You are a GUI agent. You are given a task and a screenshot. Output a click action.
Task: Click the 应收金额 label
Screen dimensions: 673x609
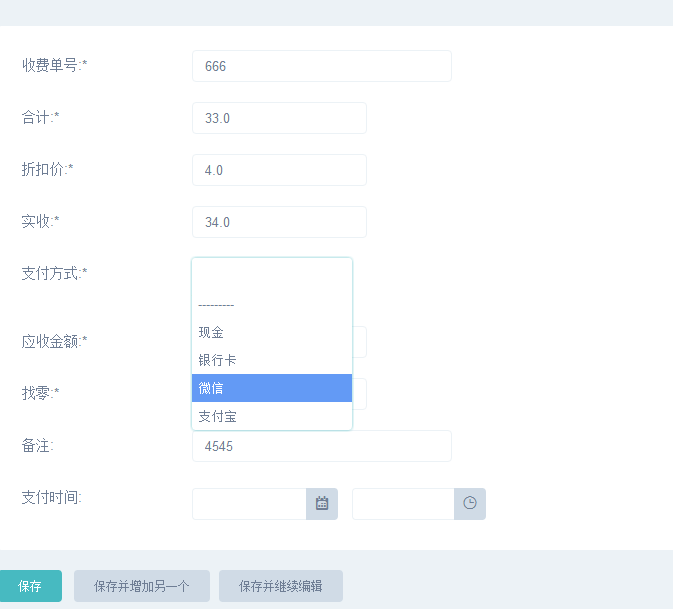tap(55, 342)
